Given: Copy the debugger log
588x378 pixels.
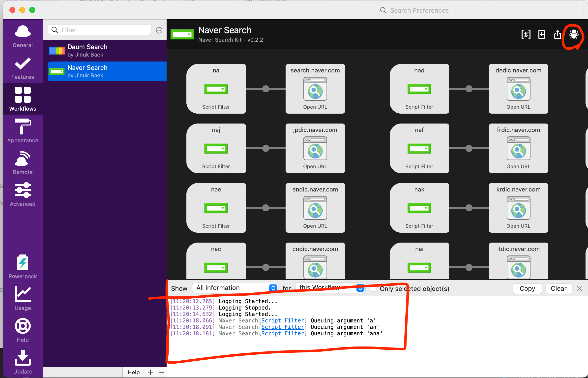Looking at the screenshot, I should pyautogui.click(x=527, y=288).
